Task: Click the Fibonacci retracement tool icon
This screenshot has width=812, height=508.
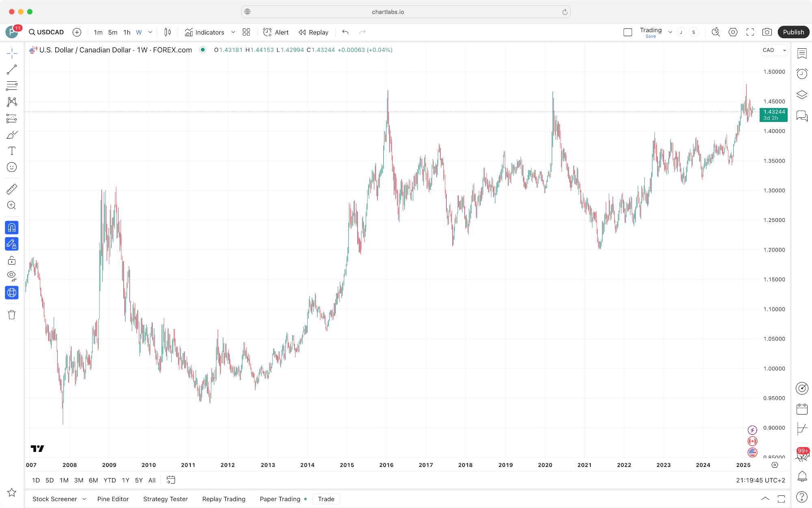Action: point(12,86)
